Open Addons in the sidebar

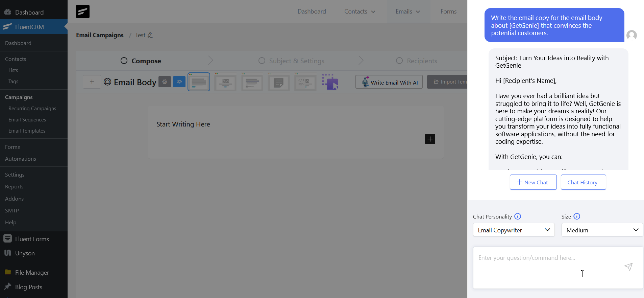click(15, 199)
